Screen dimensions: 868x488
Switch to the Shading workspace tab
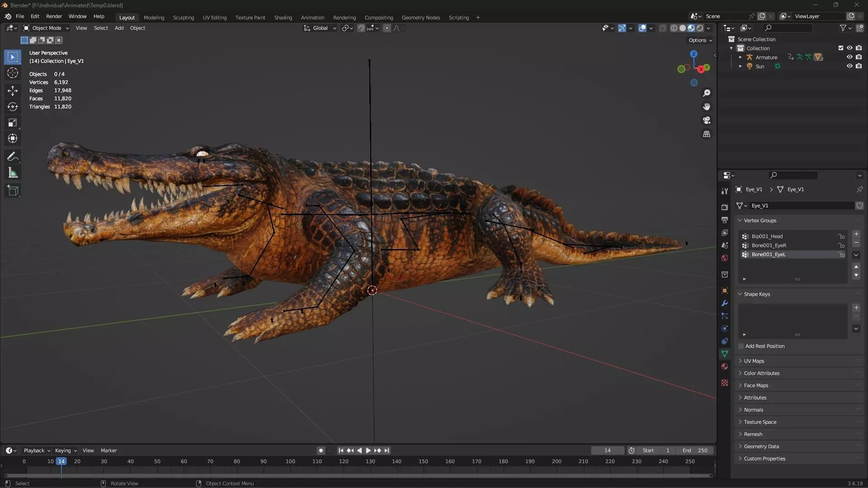tap(283, 18)
